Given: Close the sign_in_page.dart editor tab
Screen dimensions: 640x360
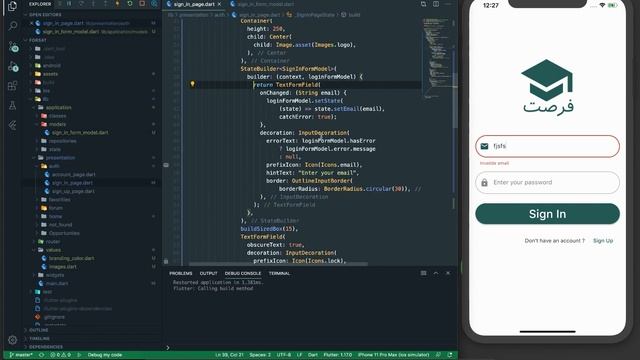Looking at the screenshot, I should tap(219, 4).
